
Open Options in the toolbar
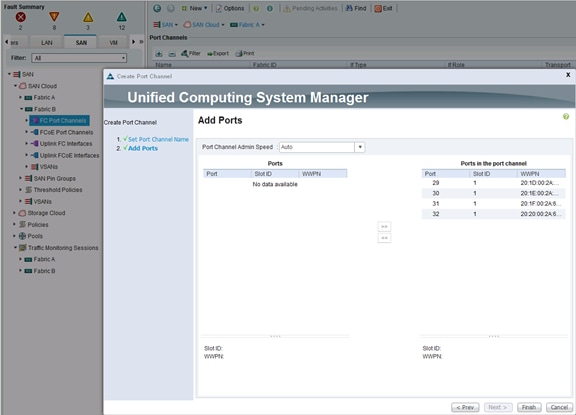click(230, 8)
